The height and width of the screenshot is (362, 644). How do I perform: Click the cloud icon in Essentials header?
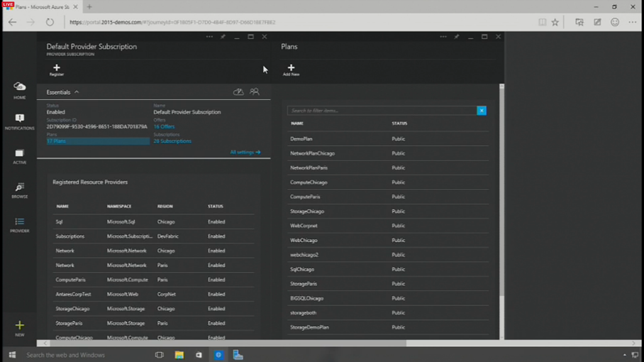pyautogui.click(x=238, y=92)
